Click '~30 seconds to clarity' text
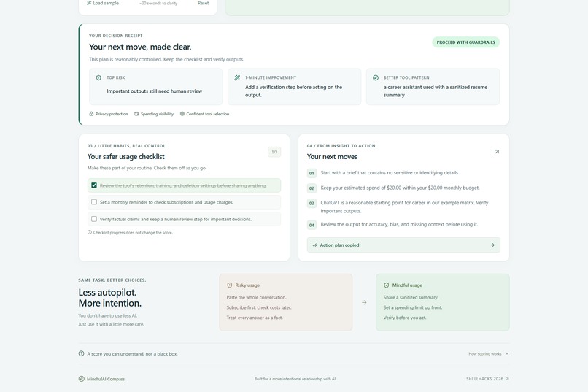Image resolution: width=588 pixels, height=392 pixels. 158,4
